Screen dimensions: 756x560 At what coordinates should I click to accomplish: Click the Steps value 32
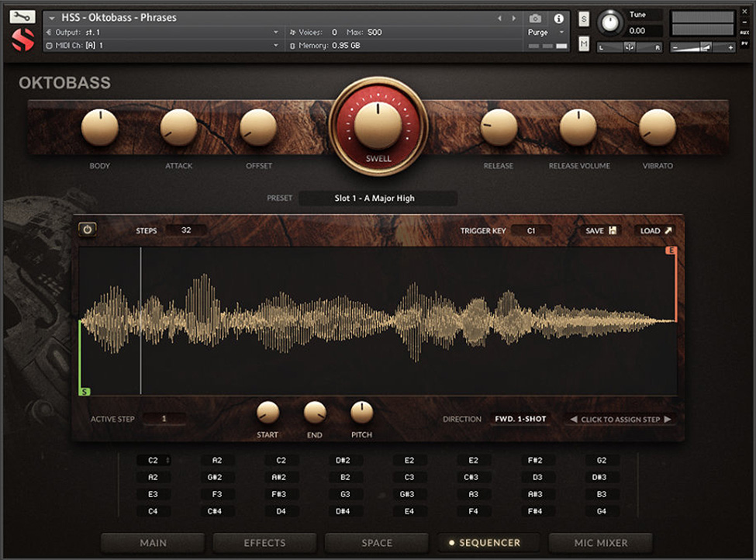pos(186,230)
